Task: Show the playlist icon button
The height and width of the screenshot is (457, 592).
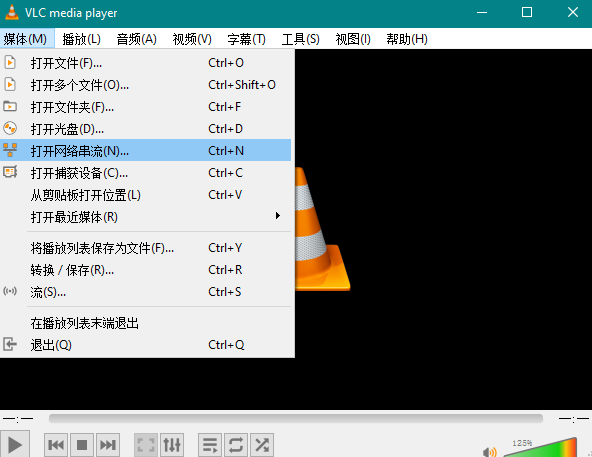Action: (x=210, y=445)
